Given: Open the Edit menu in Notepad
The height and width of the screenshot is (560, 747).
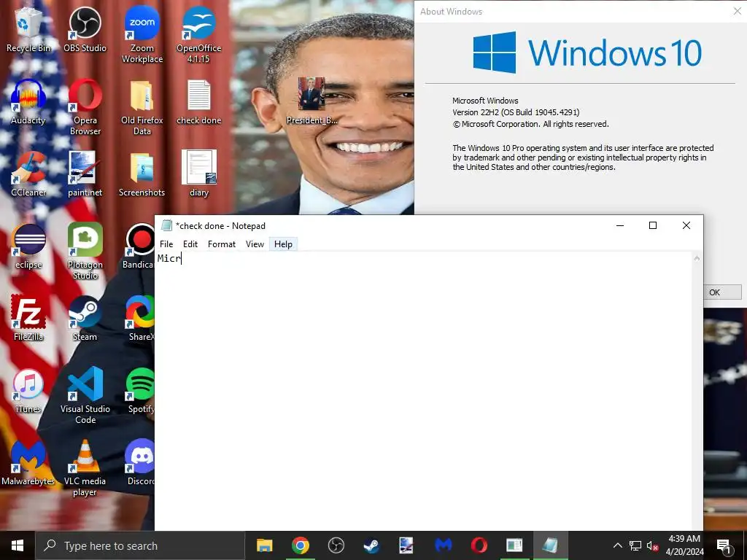Looking at the screenshot, I should coord(190,244).
